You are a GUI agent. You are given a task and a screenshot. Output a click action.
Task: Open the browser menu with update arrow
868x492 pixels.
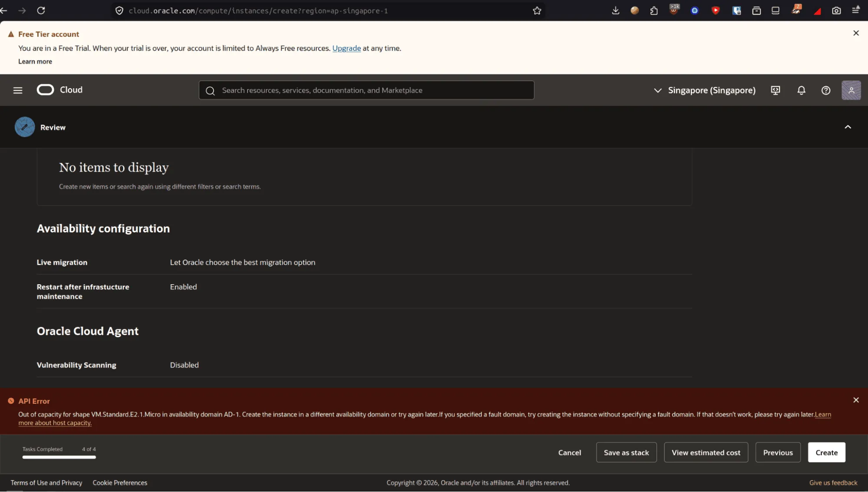[x=856, y=10]
